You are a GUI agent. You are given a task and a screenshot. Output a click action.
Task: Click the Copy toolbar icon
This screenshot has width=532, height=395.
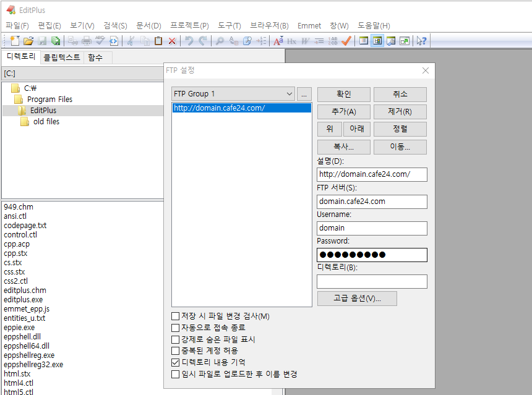pyautogui.click(x=145, y=41)
